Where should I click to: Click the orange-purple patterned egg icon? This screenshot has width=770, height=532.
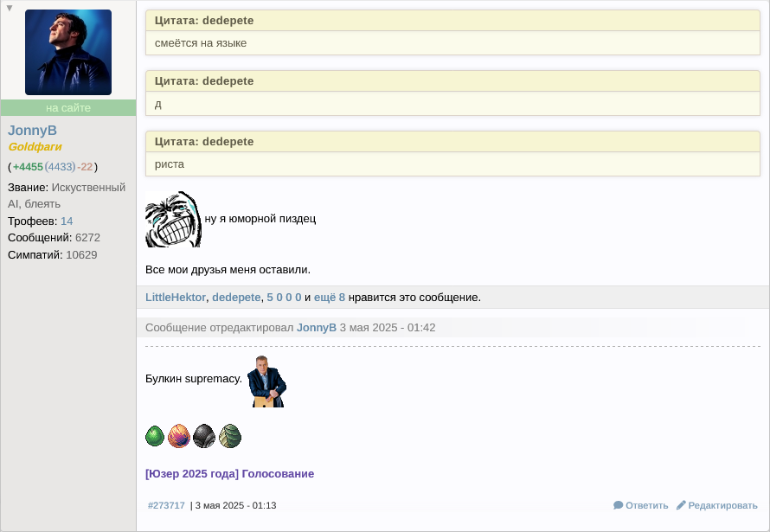(179, 436)
